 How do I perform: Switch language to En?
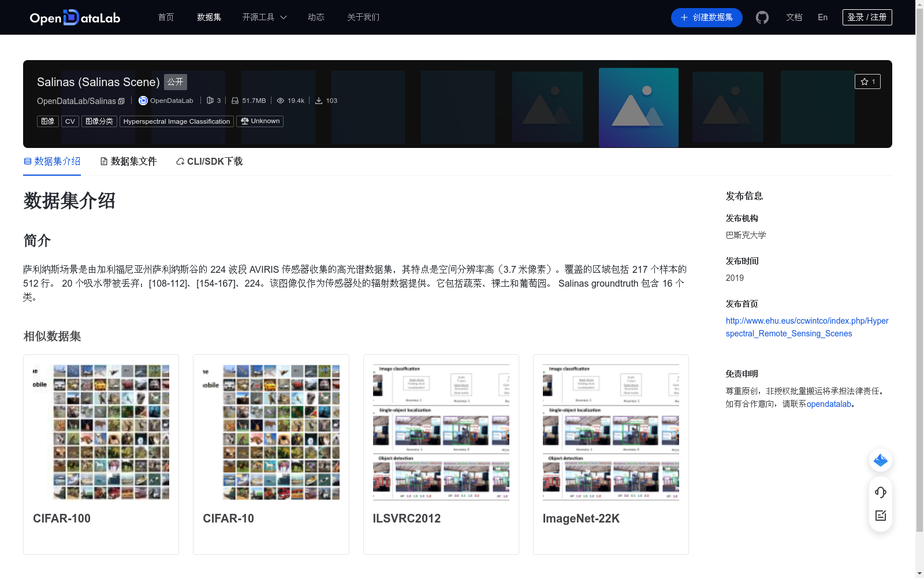pos(823,17)
